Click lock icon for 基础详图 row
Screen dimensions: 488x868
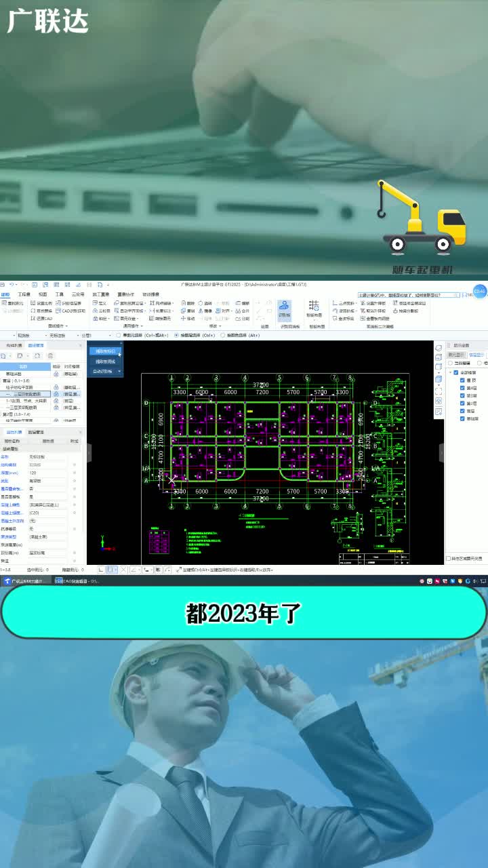(x=57, y=374)
